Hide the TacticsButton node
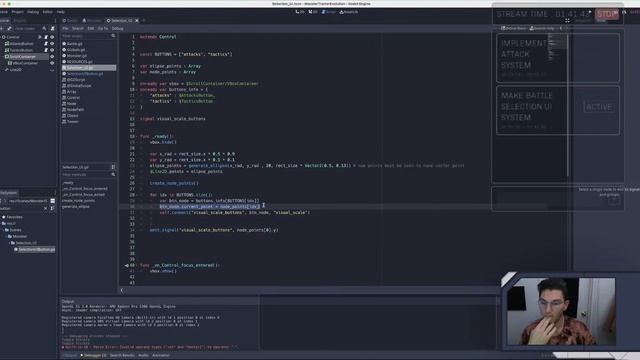The height and width of the screenshot is (360, 640). point(52,50)
